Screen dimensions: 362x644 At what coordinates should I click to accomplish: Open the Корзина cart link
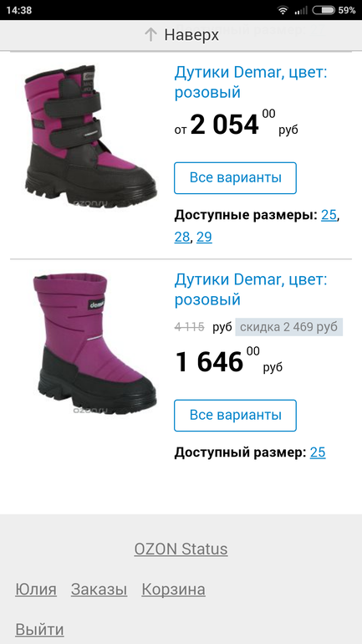[x=173, y=590]
